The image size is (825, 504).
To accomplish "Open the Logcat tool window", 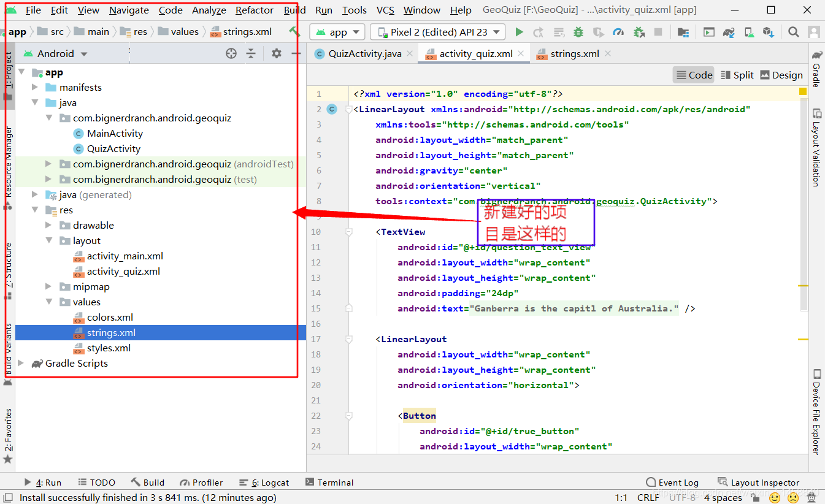I will tap(264, 483).
